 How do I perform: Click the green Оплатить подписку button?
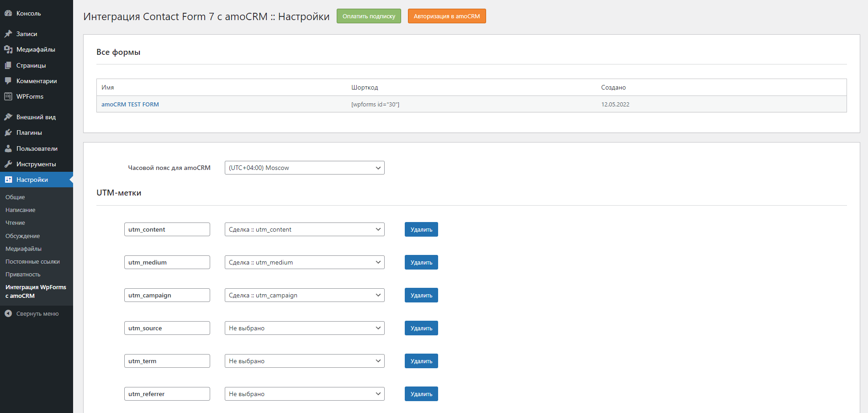click(369, 16)
